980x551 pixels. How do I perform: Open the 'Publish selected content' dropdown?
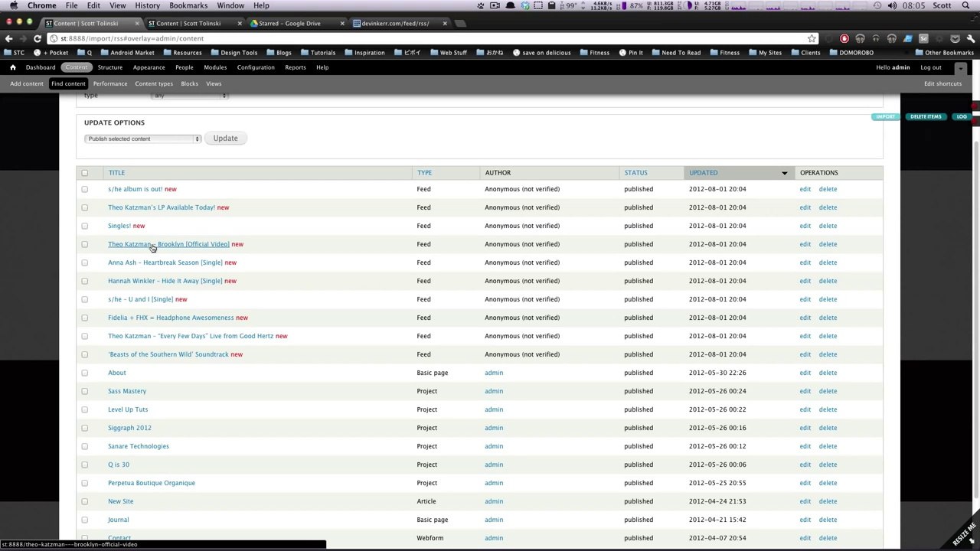(142, 139)
